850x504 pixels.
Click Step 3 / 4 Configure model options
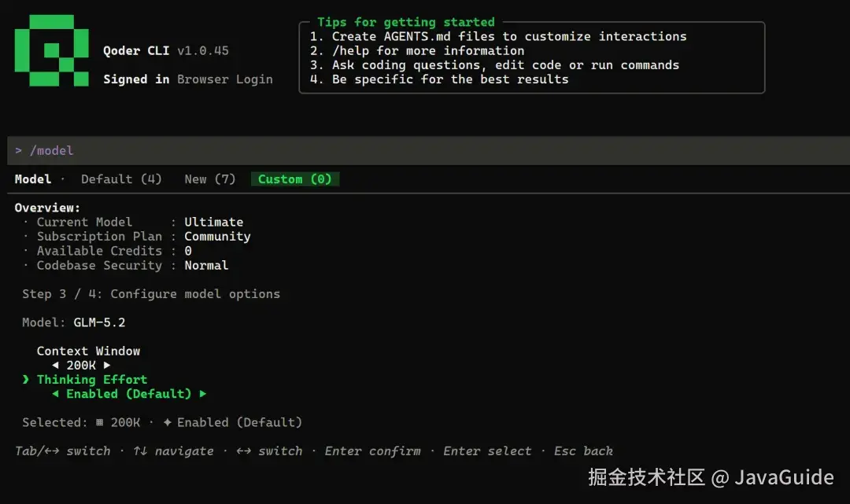pos(151,294)
